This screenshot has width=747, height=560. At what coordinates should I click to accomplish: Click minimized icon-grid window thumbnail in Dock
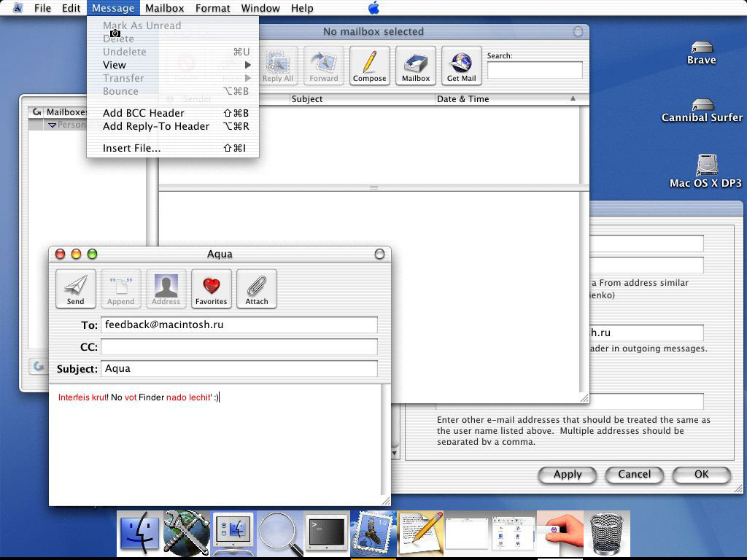click(x=514, y=533)
